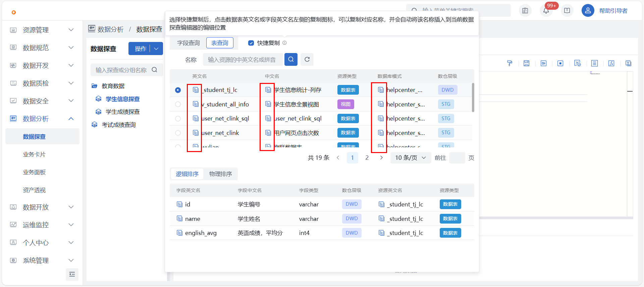Screen dimensions: 644x287
Task: Go to next page arrow
Action: point(381,158)
